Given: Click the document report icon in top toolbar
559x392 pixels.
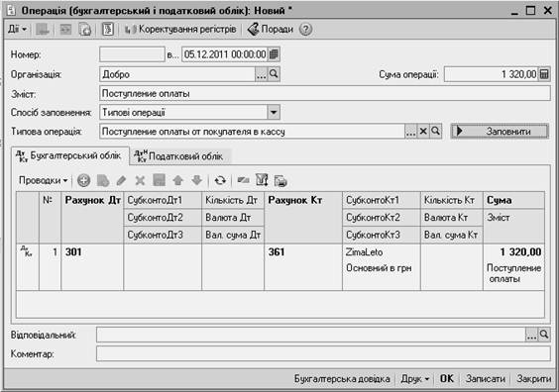Looking at the screenshot, I should [108, 29].
